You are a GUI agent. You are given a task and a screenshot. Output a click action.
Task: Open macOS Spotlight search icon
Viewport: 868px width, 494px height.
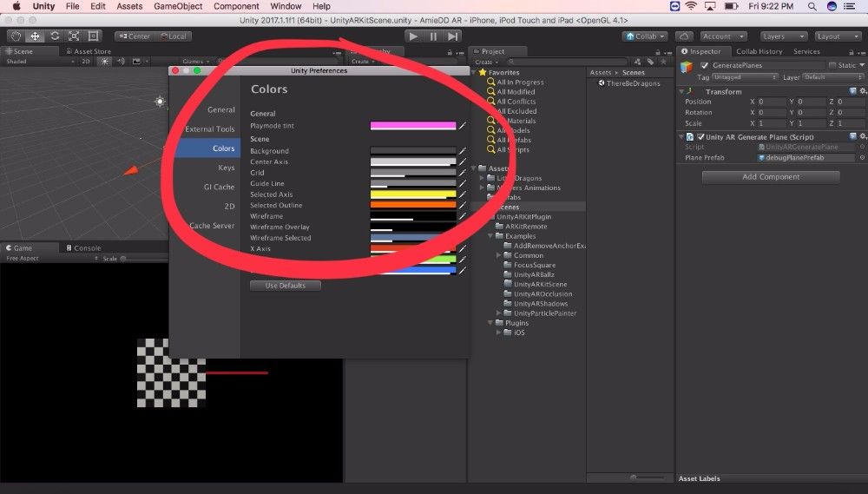812,6
